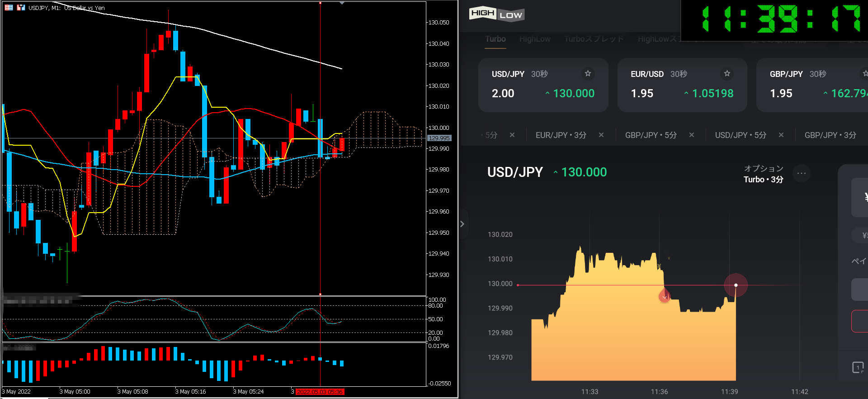This screenshot has width=868, height=399.
Task: Close the EUR/JPY 3分 tab
Action: 601,135
